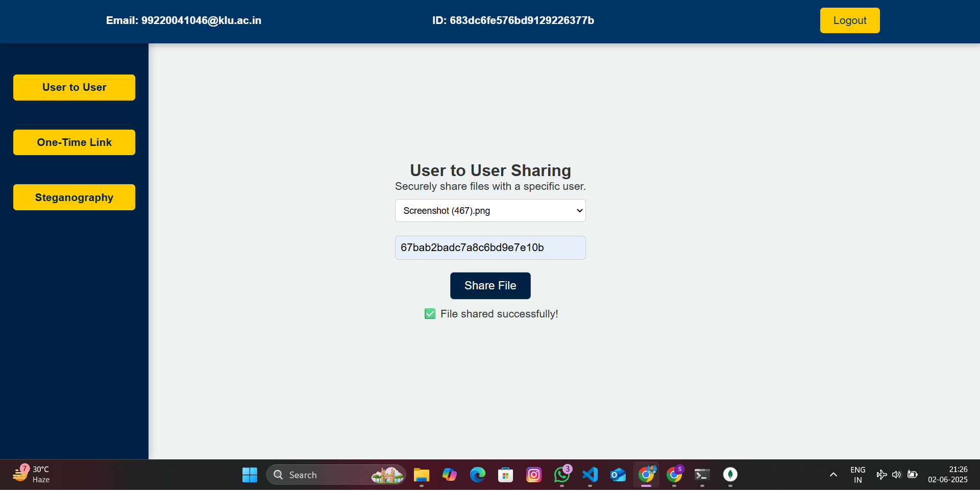980x494 pixels.
Task: Switch to One-Time Link section
Action: (x=74, y=142)
